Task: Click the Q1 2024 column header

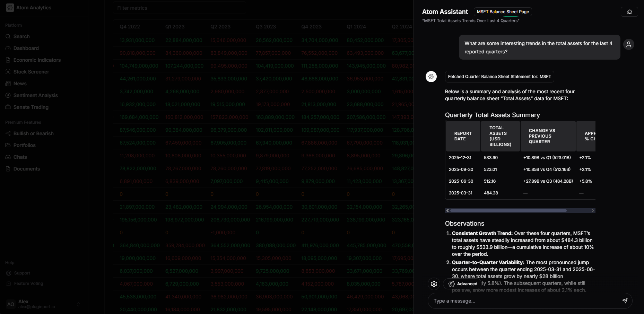Action: point(357,27)
